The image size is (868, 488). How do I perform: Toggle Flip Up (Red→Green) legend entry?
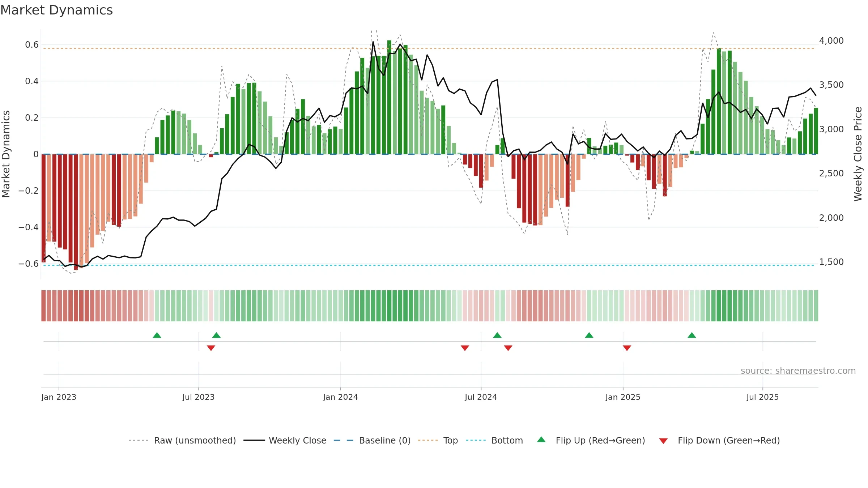pyautogui.click(x=591, y=440)
